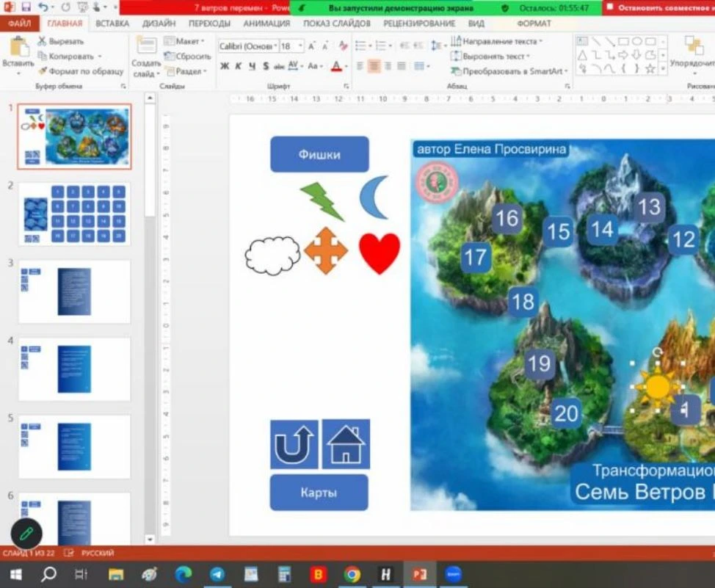
Task: Toggle strikethrough abc formatting
Action: click(279, 67)
